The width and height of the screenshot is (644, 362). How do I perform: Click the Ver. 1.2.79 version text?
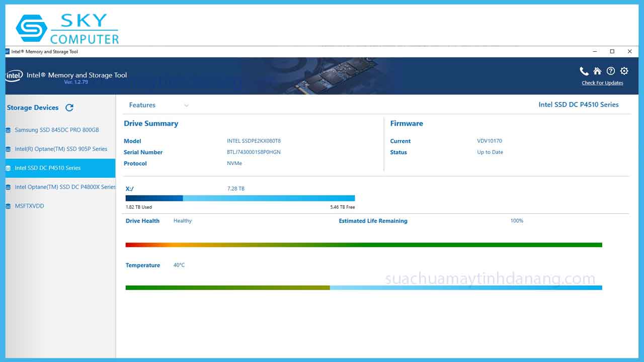coord(76,82)
